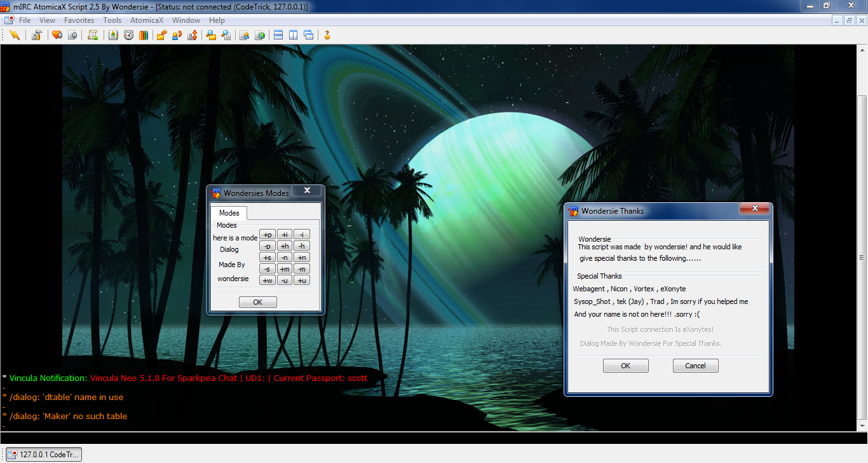Screen dimensions: 868x463
Task: Open the File menu
Action: tap(25, 20)
